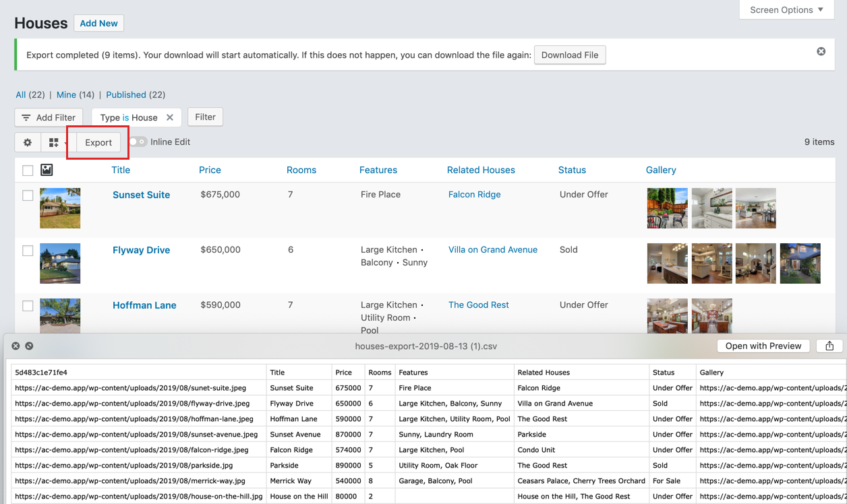The image size is (847, 504).
Task: Open first gallery image of Sunset Suite
Action: pos(668,208)
